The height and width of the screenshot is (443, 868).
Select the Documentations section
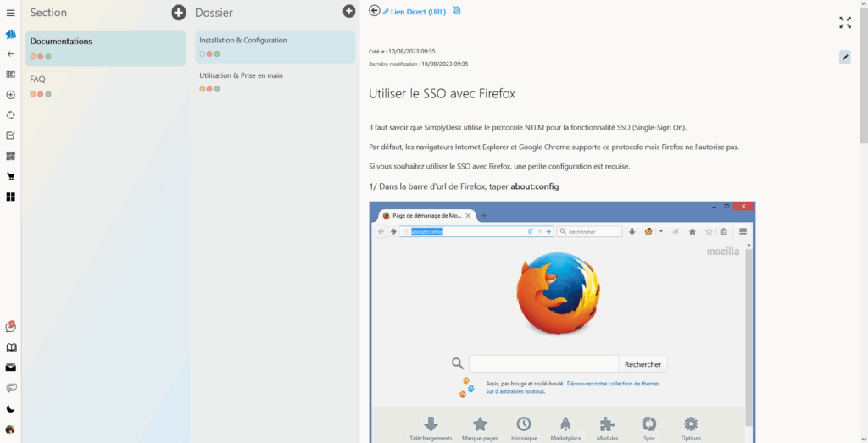[105, 48]
